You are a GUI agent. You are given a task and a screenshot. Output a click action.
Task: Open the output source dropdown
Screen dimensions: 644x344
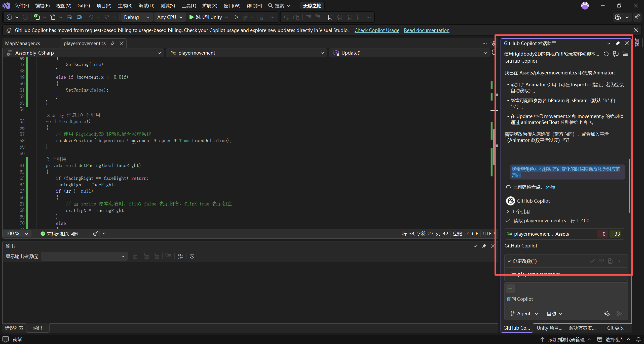click(84, 256)
